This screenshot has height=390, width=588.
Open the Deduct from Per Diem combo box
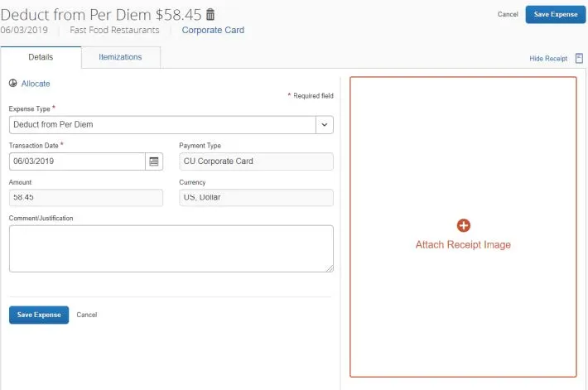pyautogui.click(x=171, y=124)
